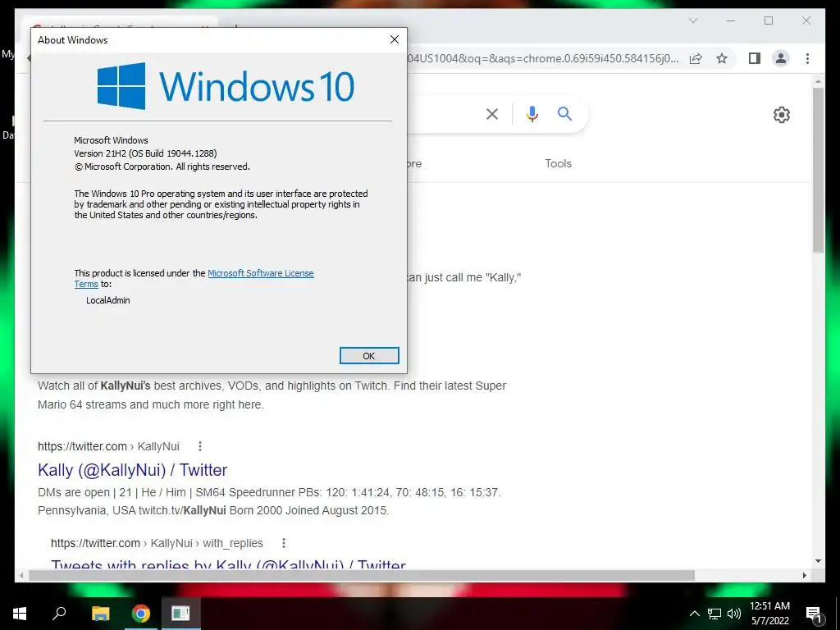This screenshot has width=840, height=630.
Task: Open options for twitter.com KallyNui result
Action: point(200,446)
